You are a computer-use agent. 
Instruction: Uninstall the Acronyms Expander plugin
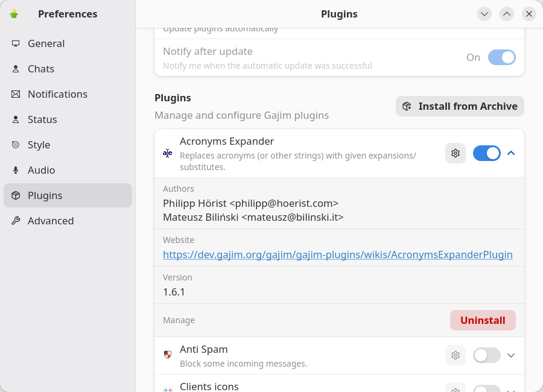point(483,320)
